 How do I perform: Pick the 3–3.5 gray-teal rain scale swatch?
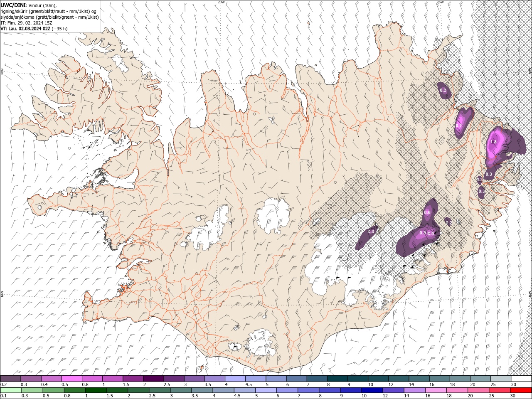[x=181, y=390]
